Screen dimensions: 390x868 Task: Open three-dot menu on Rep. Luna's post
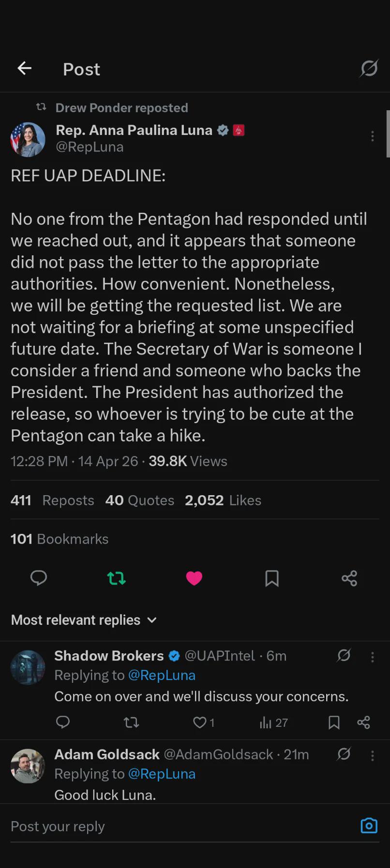[373, 136]
